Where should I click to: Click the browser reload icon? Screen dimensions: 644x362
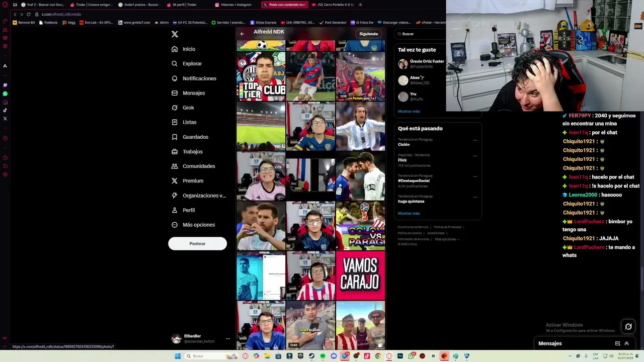click(x=28, y=14)
